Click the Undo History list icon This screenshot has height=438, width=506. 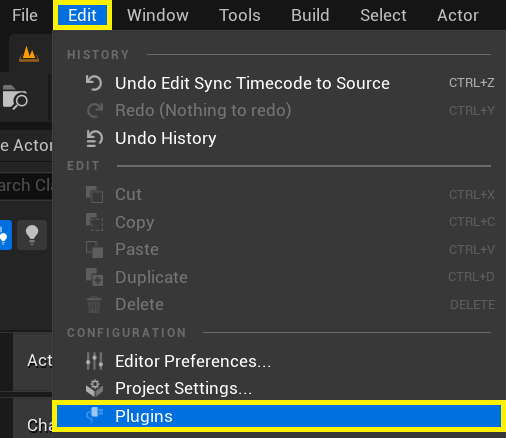point(94,138)
